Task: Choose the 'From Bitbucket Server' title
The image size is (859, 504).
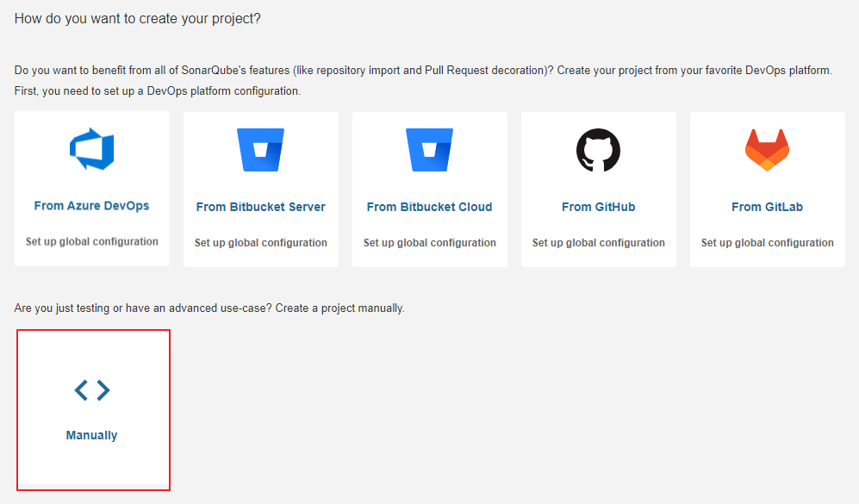Action: pyautogui.click(x=260, y=207)
